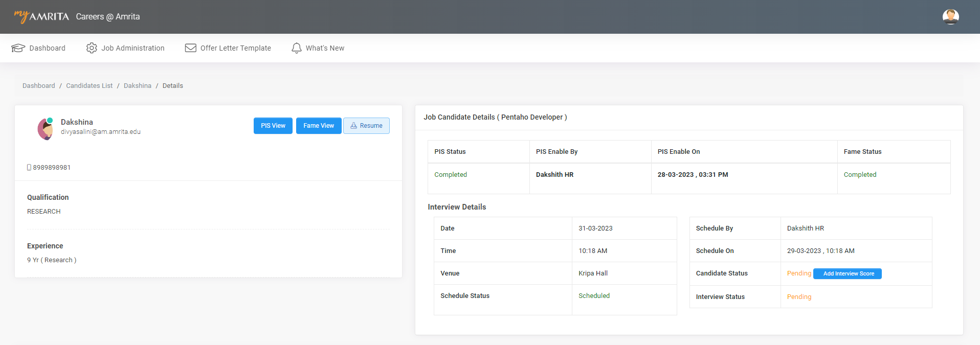The height and width of the screenshot is (345, 980).
Task: Click the myAmrita logo
Action: tap(41, 16)
